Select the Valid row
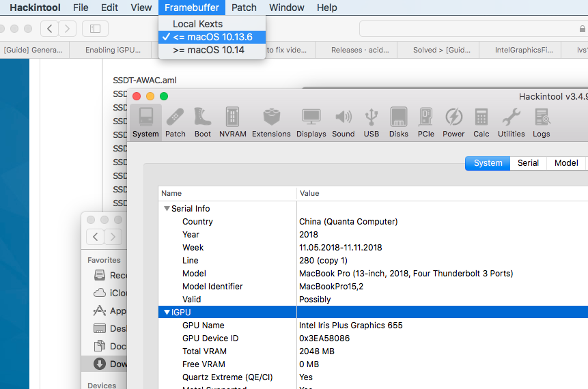Viewport: 588px width, 389px height. 373,300
